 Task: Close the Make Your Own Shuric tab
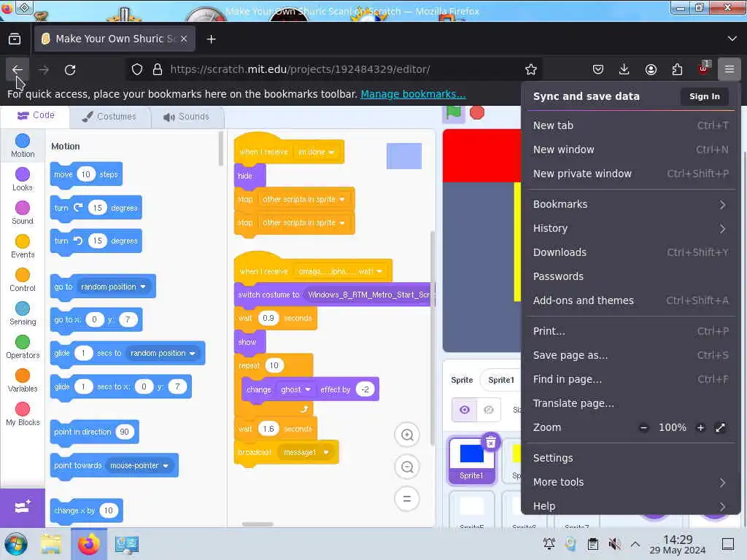184,39
